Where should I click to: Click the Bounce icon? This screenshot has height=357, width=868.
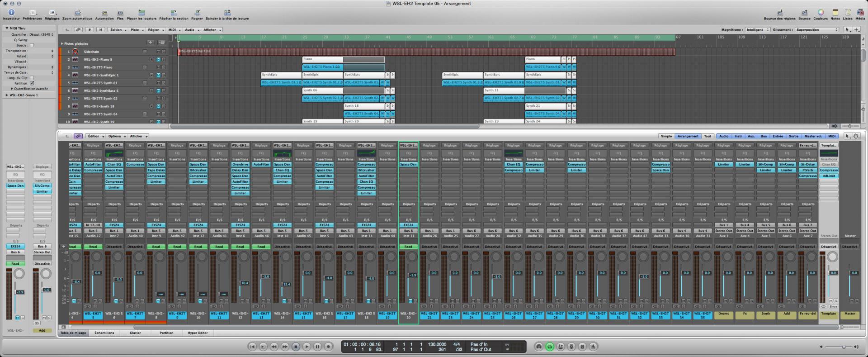804,13
